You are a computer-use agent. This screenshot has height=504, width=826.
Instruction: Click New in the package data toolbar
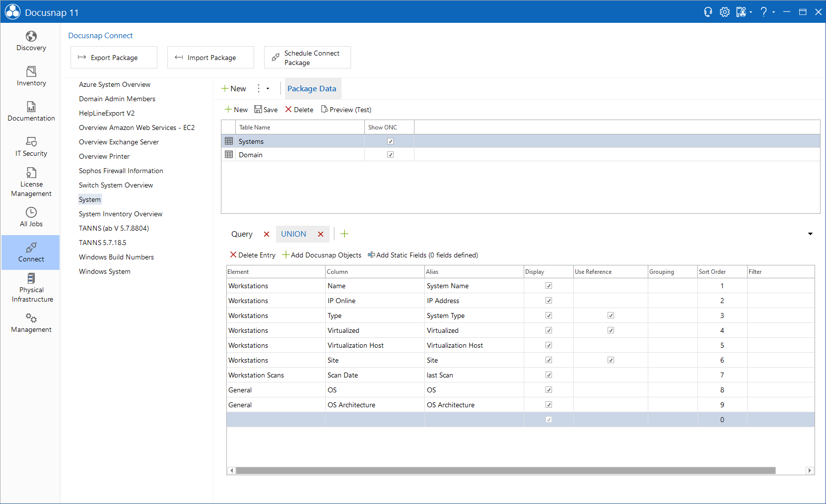click(x=236, y=110)
